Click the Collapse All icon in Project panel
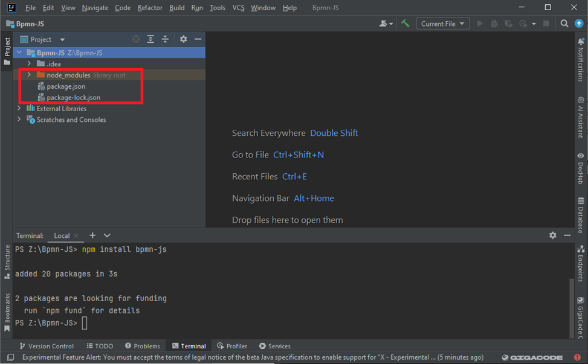 (x=165, y=39)
